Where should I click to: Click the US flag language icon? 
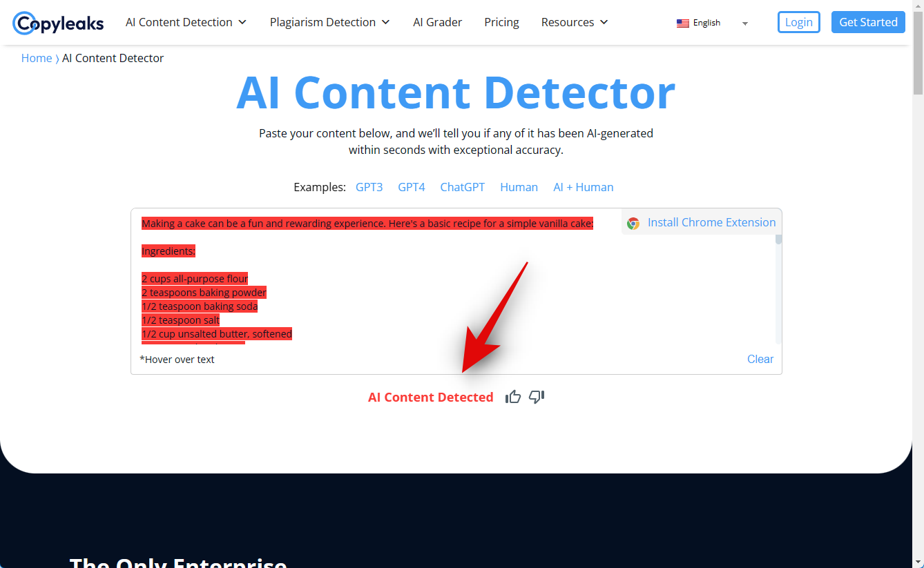[x=683, y=23]
